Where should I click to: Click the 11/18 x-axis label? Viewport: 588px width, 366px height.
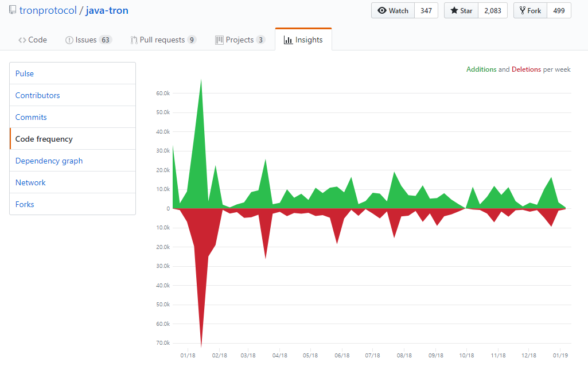point(498,355)
